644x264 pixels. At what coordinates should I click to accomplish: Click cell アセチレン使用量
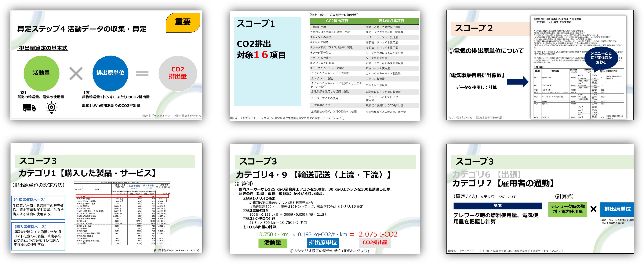[x=376, y=85]
